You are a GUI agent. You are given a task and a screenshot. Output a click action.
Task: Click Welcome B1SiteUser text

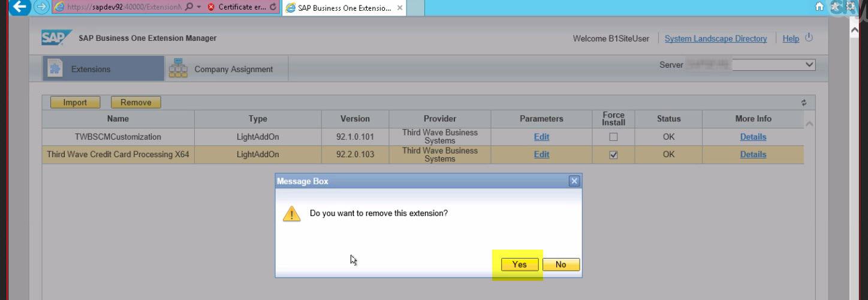click(611, 38)
